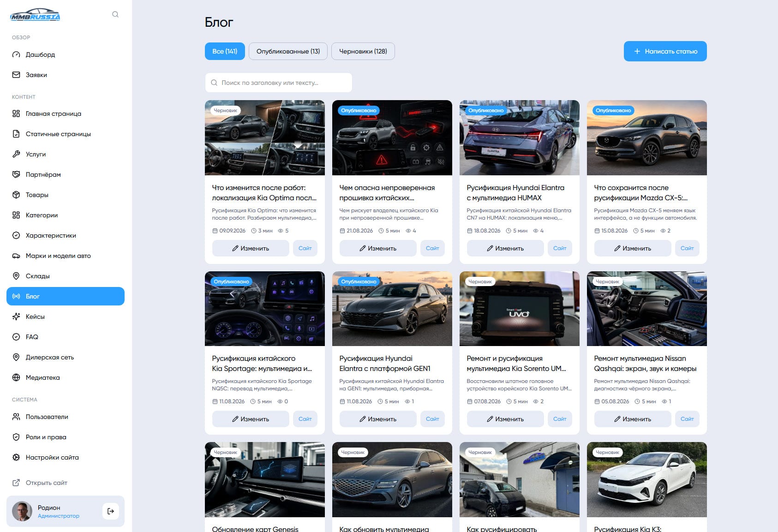Click the Характеристики check-circle icon
This screenshot has height=532, width=778.
point(16,235)
